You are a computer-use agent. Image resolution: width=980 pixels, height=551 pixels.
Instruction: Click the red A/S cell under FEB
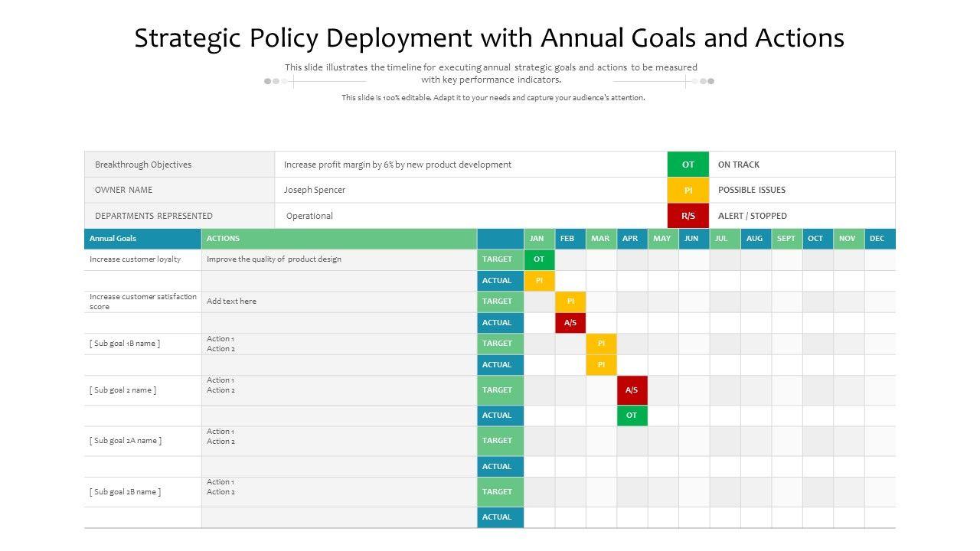570,323
